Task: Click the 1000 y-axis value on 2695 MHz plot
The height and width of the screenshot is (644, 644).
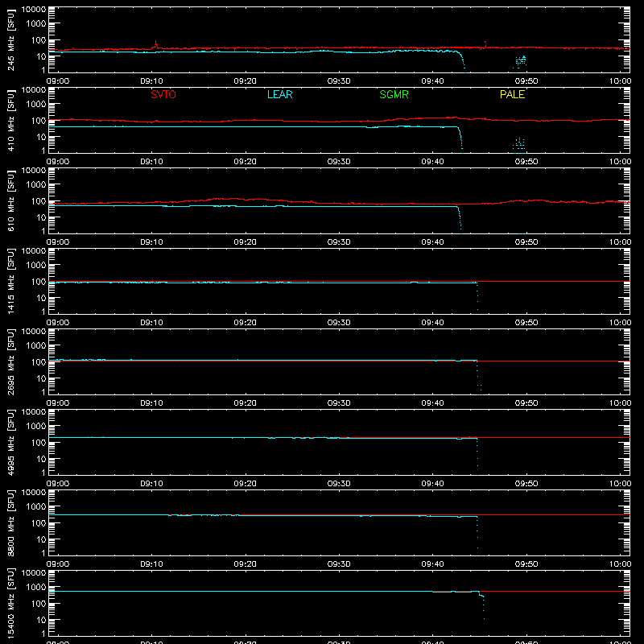Action: click(x=36, y=345)
